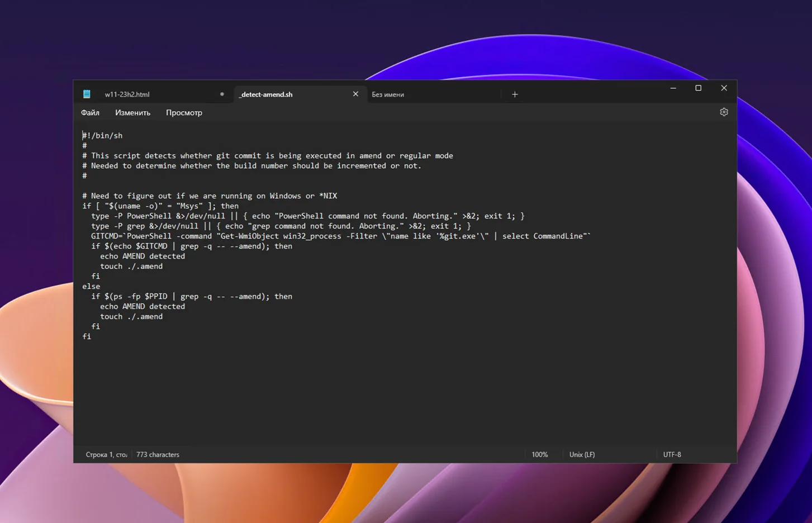Click the 'type -P grep' line
The image size is (812, 523).
pyautogui.click(x=281, y=226)
